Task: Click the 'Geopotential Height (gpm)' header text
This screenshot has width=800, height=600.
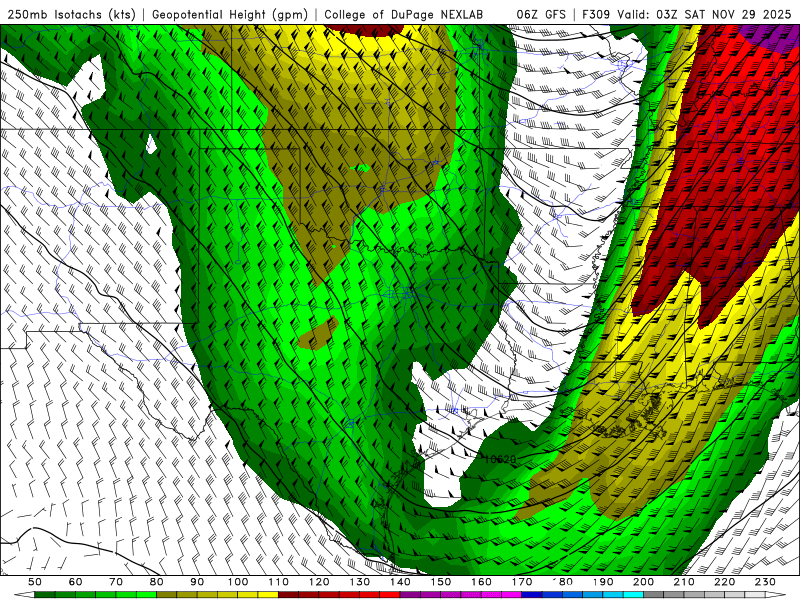Action: point(230,14)
